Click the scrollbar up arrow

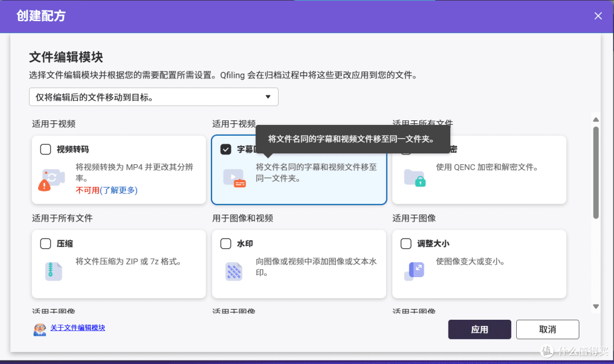[596, 120]
